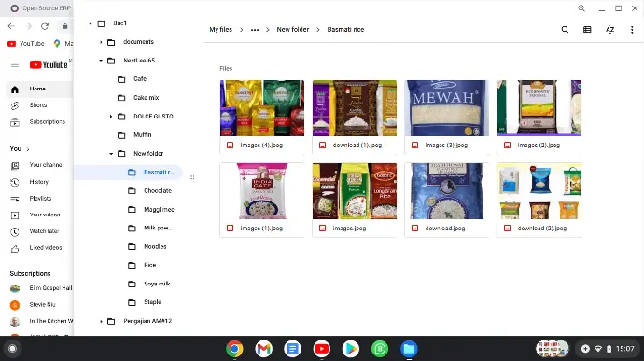644x361 pixels.
Task: Click the breadcrumb ellipsis for hidden folders
Action: click(x=255, y=30)
